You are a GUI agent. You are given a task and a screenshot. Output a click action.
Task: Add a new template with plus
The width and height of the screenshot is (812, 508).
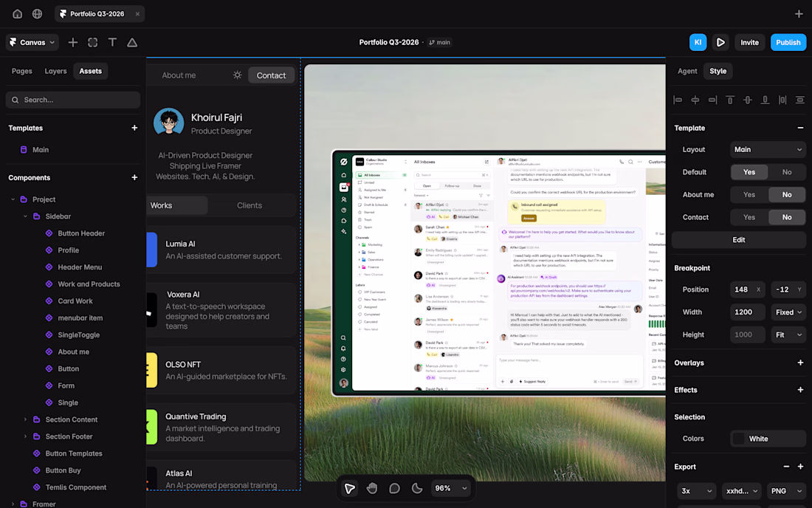click(134, 128)
